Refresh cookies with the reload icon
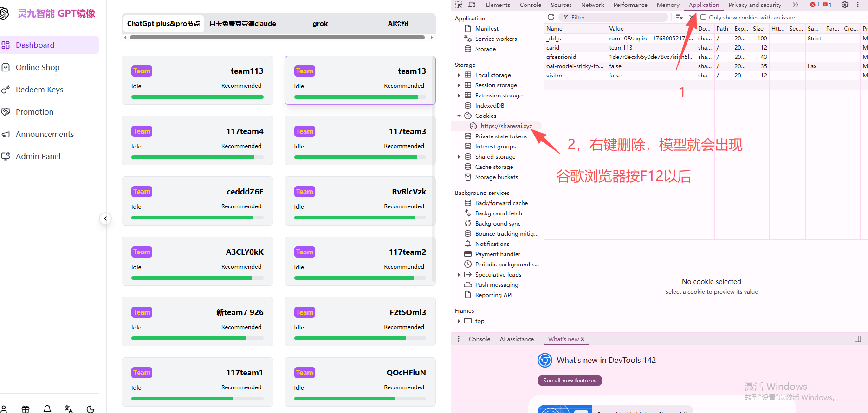The height and width of the screenshot is (413, 868). point(551,17)
